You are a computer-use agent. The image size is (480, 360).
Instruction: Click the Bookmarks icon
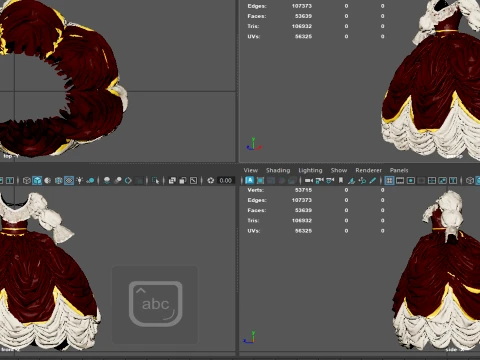pyautogui.click(x=341, y=181)
